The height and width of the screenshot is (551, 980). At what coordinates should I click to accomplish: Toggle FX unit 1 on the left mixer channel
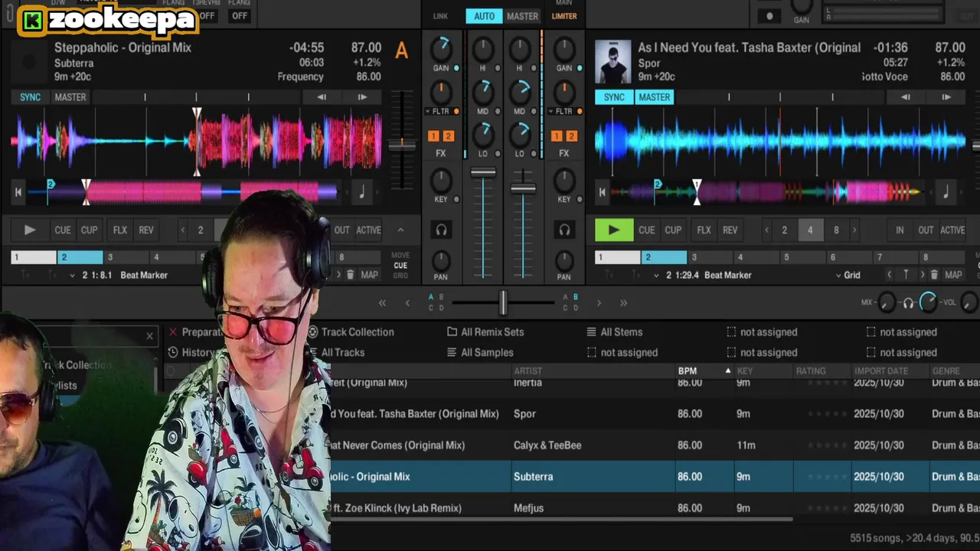click(433, 136)
